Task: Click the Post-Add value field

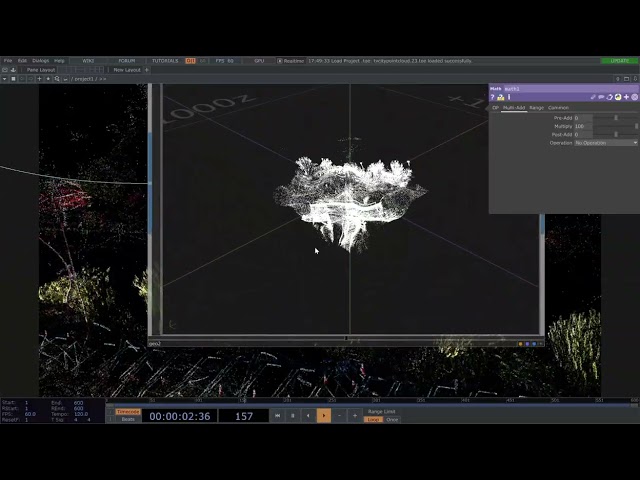Action: click(583, 134)
